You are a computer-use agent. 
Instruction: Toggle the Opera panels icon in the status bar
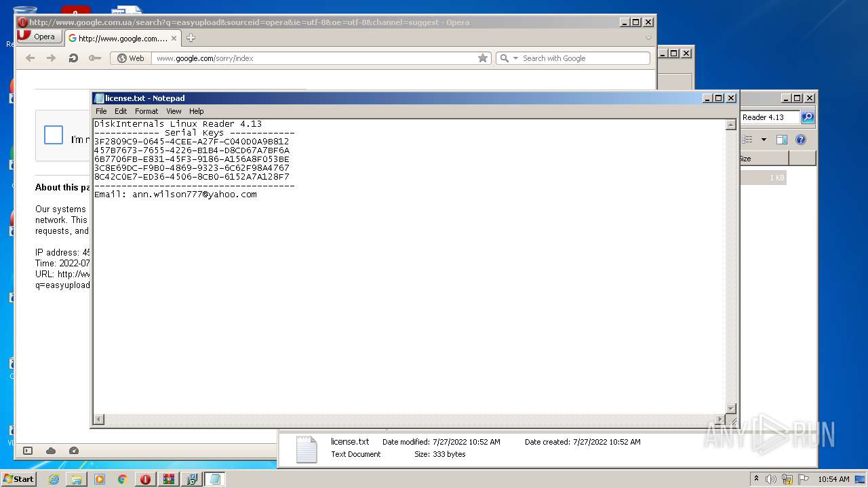(x=28, y=451)
